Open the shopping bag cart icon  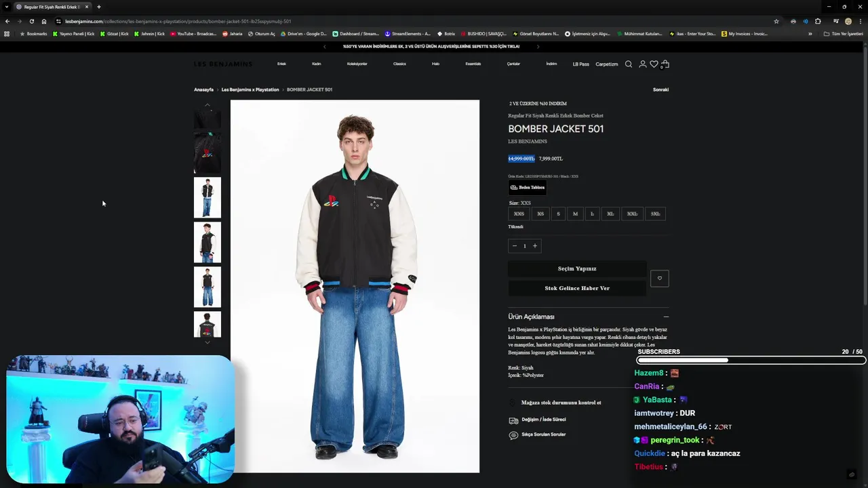(x=665, y=64)
